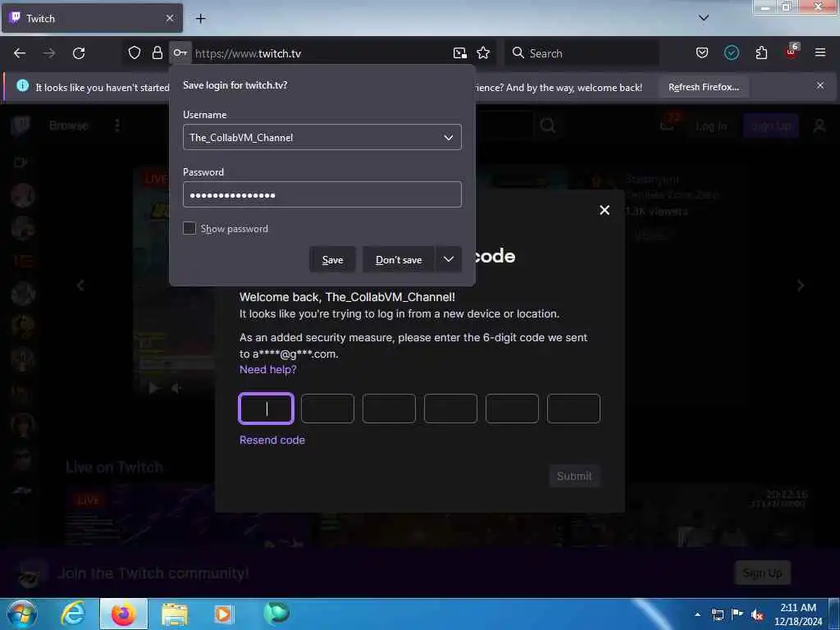Click the Password field in save login popup
The image size is (840, 630).
pyautogui.click(x=322, y=194)
